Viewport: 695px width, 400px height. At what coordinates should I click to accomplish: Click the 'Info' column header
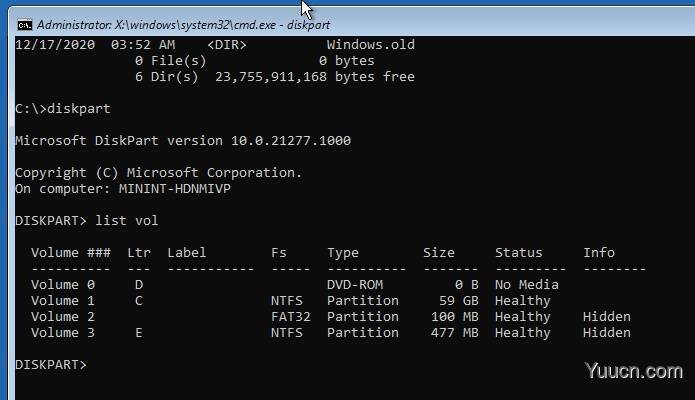[599, 252]
